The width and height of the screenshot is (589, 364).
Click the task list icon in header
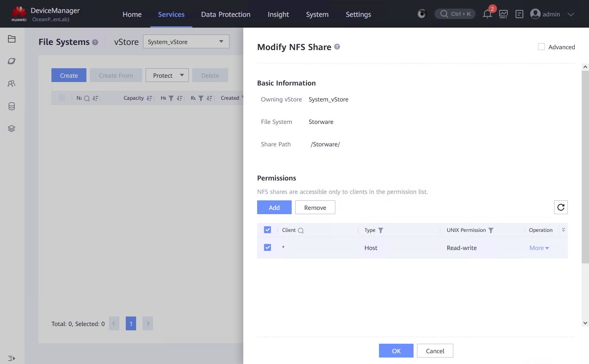pos(519,14)
